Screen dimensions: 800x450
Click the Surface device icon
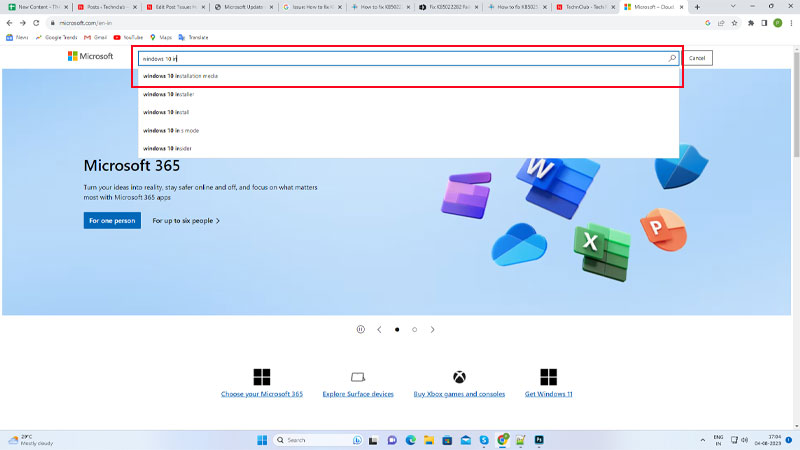click(x=358, y=377)
